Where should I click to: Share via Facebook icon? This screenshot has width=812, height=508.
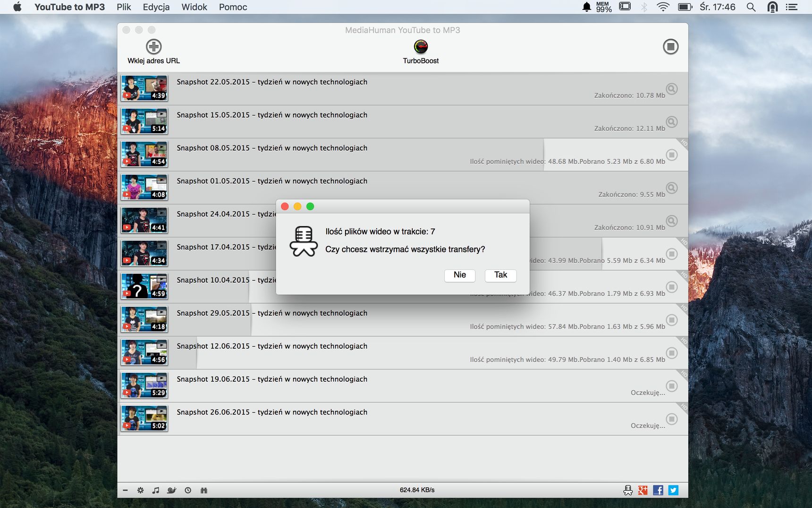pos(658,491)
